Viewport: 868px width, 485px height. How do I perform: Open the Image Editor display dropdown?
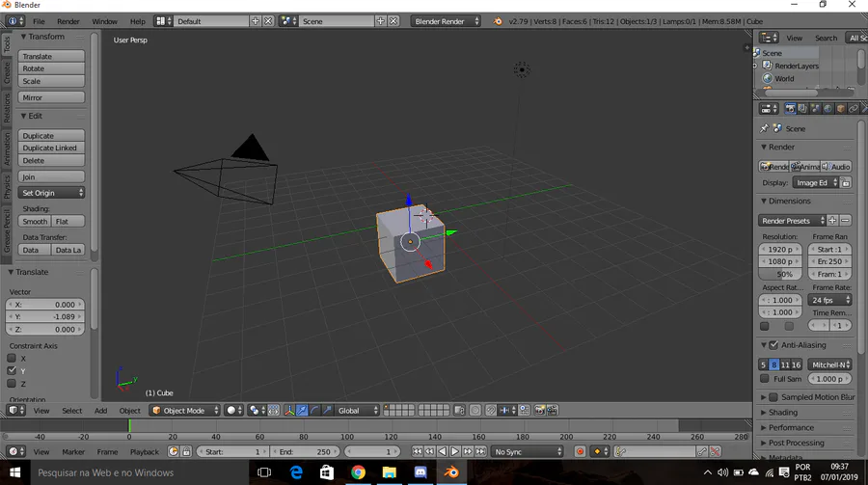(x=815, y=182)
